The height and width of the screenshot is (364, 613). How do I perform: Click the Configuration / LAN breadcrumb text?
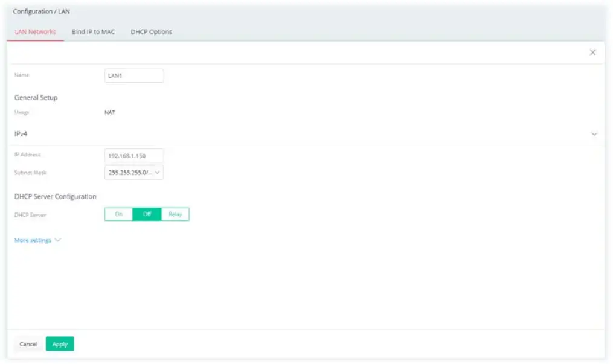[42, 11]
